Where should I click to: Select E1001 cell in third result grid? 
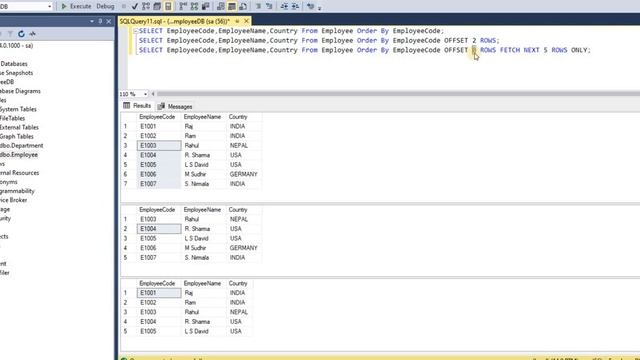pos(159,293)
